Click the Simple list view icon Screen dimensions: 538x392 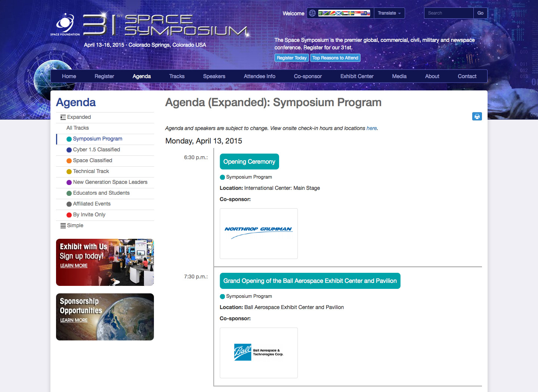[x=63, y=226]
